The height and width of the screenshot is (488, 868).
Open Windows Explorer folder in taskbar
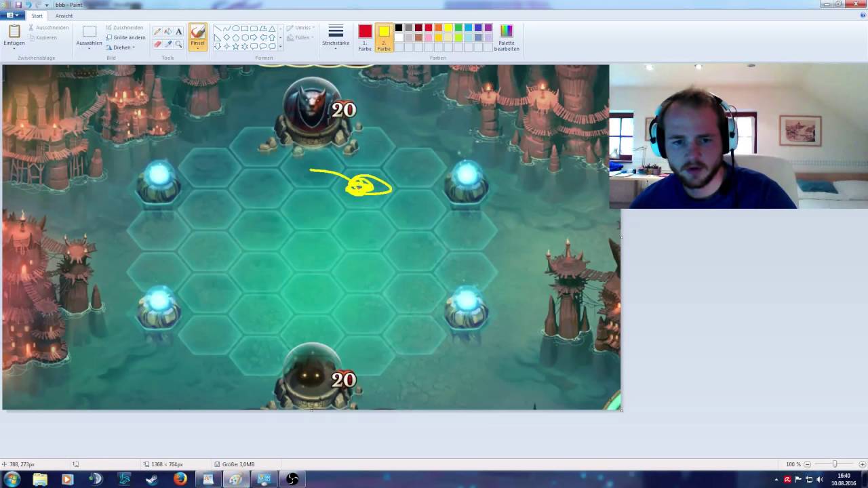[40, 479]
